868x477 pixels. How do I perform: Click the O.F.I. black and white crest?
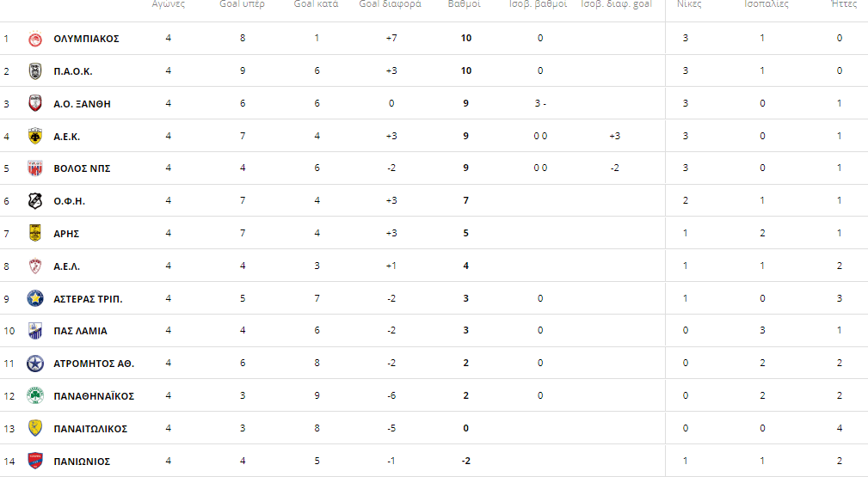pyautogui.click(x=35, y=201)
